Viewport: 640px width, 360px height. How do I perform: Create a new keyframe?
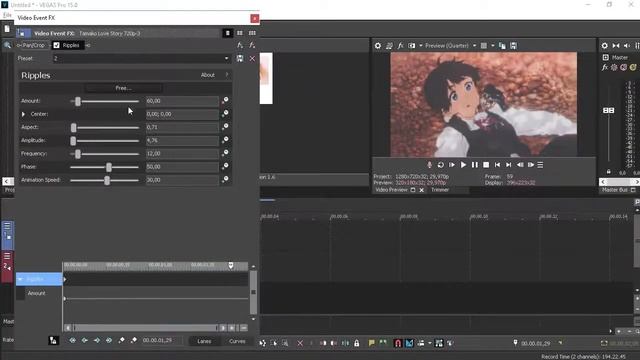121,340
